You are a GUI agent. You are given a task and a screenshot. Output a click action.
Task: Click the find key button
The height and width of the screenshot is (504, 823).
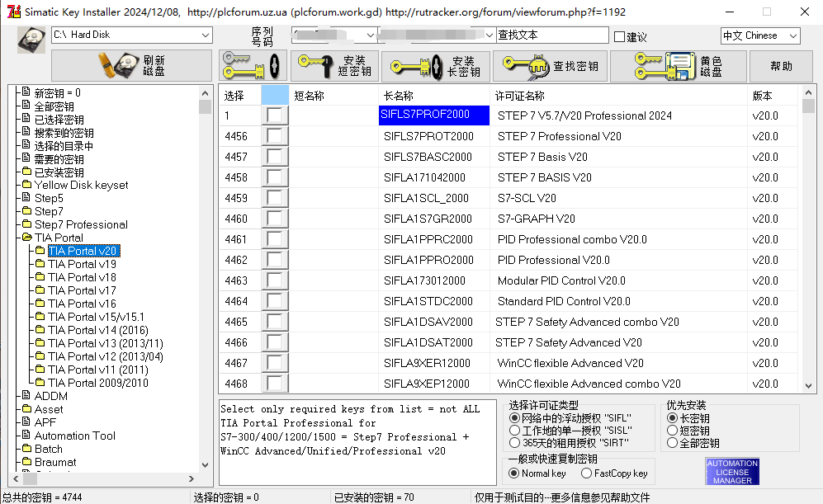552,66
